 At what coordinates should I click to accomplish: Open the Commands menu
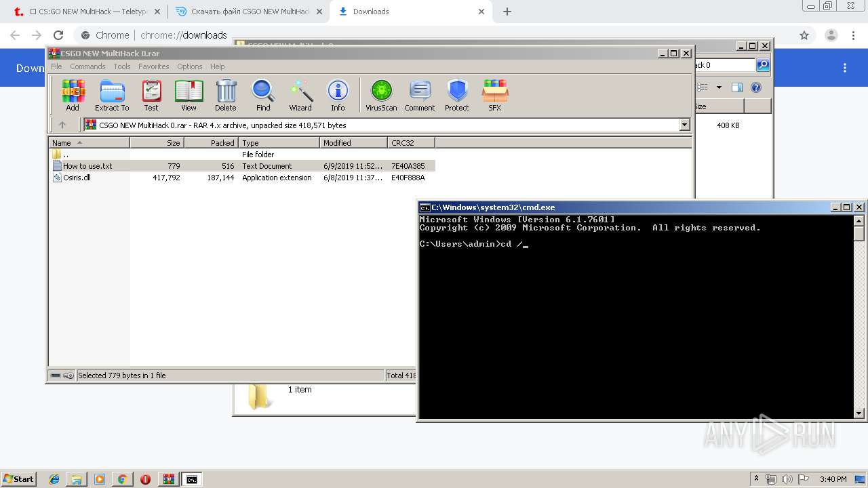click(x=87, y=66)
